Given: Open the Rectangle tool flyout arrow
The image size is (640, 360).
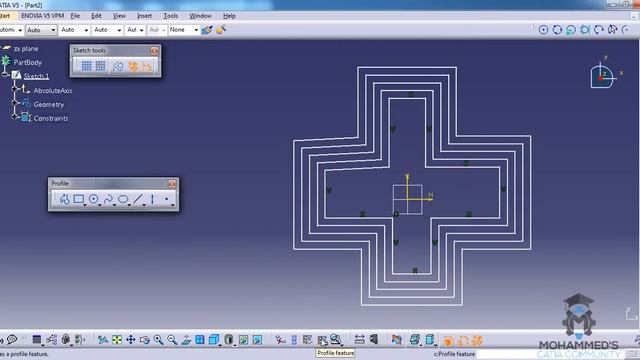Looking at the screenshot, I should (x=85, y=205).
